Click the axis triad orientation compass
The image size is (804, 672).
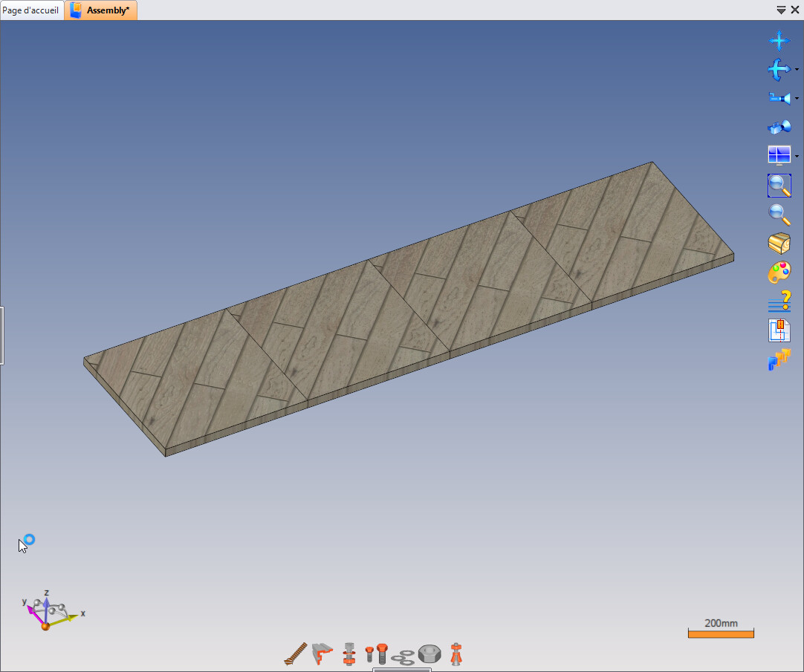52,610
